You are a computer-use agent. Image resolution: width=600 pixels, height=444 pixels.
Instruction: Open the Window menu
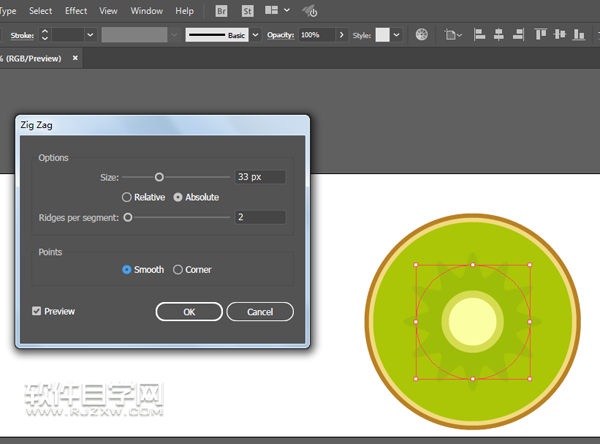click(x=147, y=11)
